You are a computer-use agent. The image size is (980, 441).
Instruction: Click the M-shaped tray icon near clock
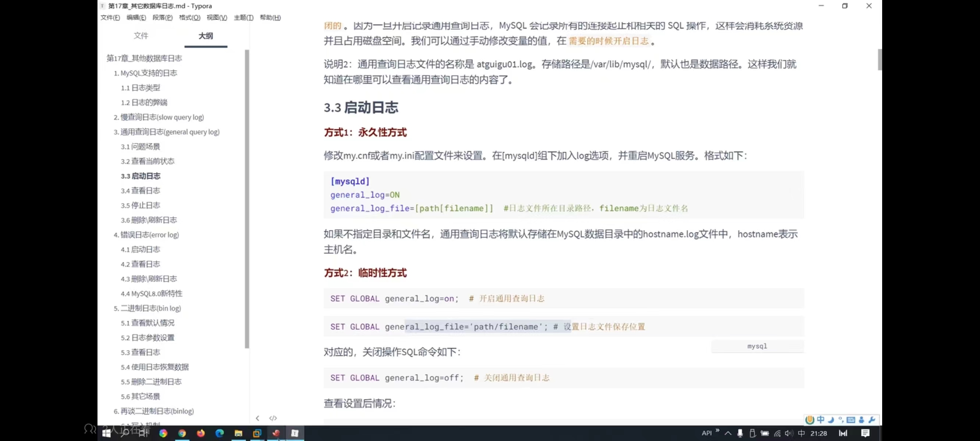(x=843, y=433)
